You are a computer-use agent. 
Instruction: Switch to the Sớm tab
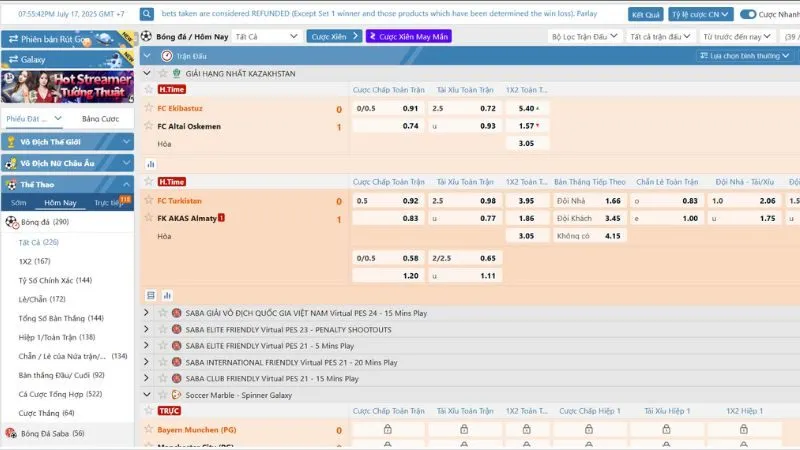19,202
